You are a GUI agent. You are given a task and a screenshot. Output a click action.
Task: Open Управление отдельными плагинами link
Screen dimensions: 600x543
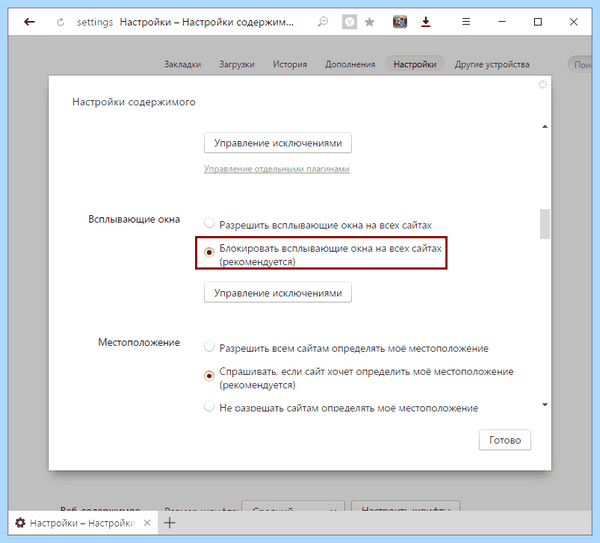pos(276,169)
